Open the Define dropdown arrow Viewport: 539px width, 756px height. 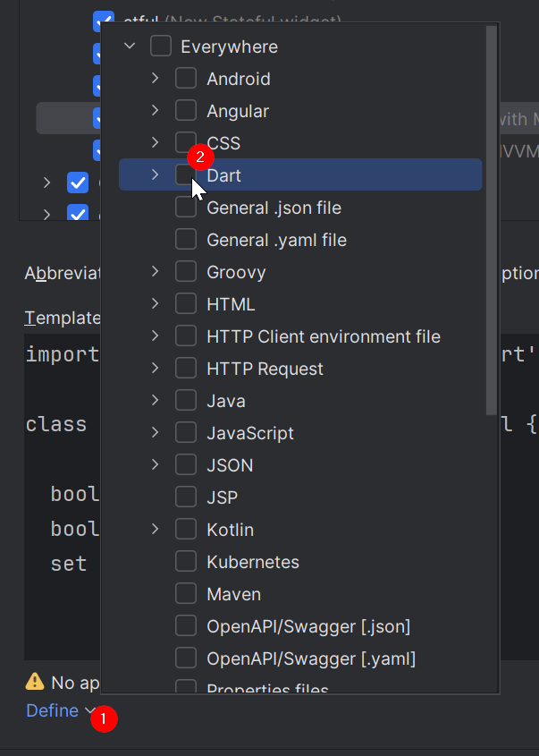point(89,711)
